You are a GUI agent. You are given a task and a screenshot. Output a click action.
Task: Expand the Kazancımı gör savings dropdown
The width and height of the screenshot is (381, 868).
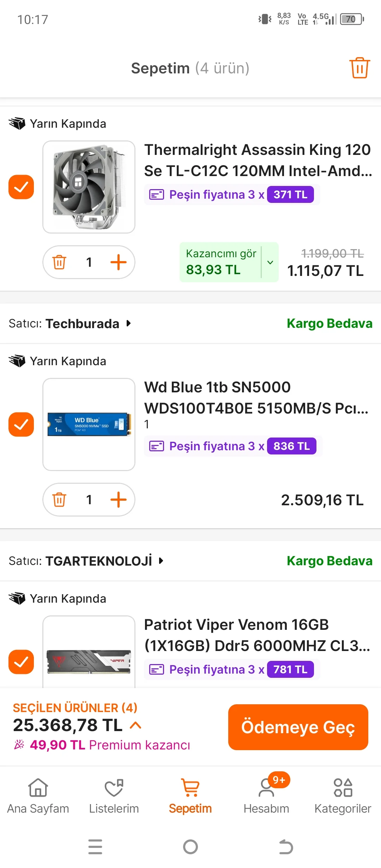[x=270, y=262]
